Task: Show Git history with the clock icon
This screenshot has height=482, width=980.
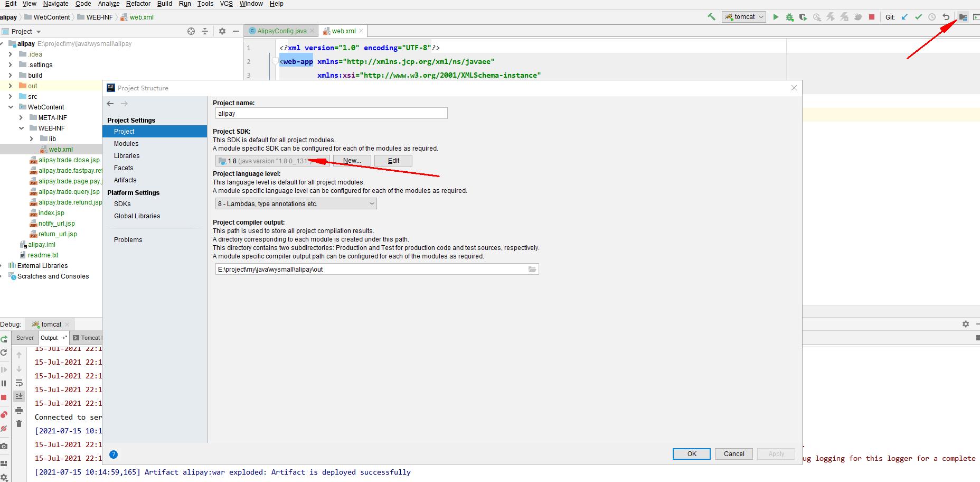Action: point(932,17)
